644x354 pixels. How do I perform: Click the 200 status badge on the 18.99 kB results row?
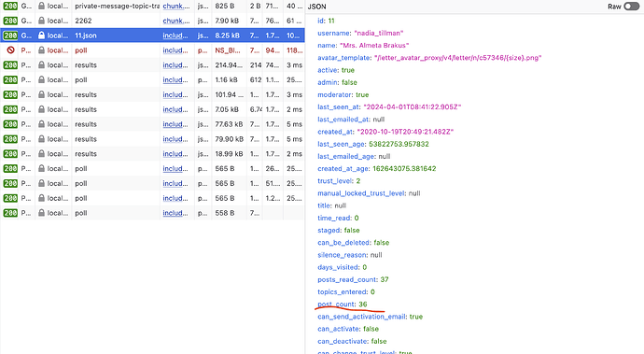[x=10, y=154]
